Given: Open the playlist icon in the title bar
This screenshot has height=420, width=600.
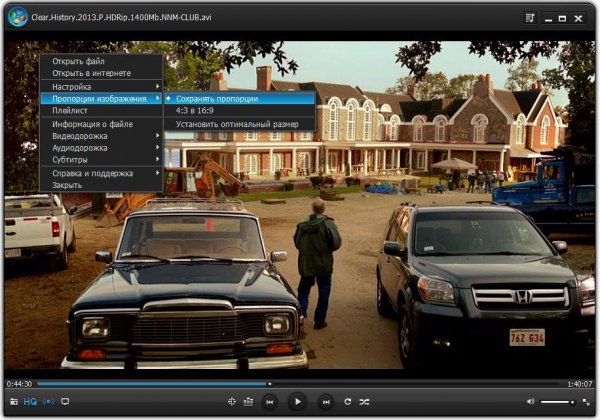Looking at the screenshot, I should (x=530, y=18).
